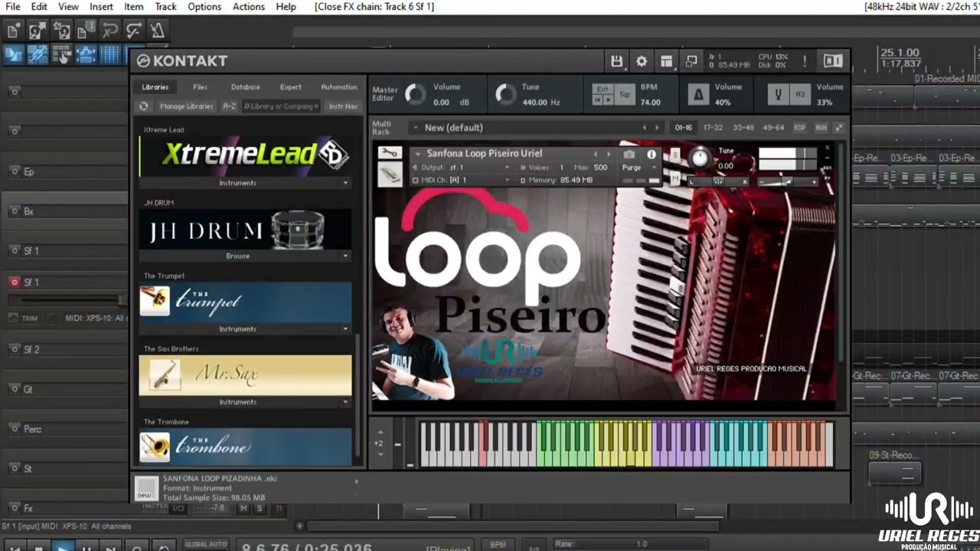Click REAPER's Undo toolbar icon

click(x=109, y=31)
